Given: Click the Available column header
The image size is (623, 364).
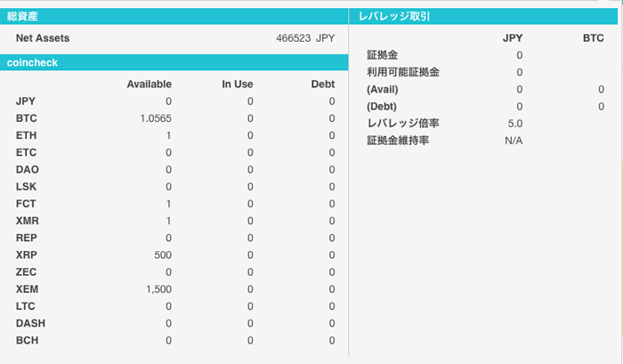Looking at the screenshot, I should click(149, 84).
